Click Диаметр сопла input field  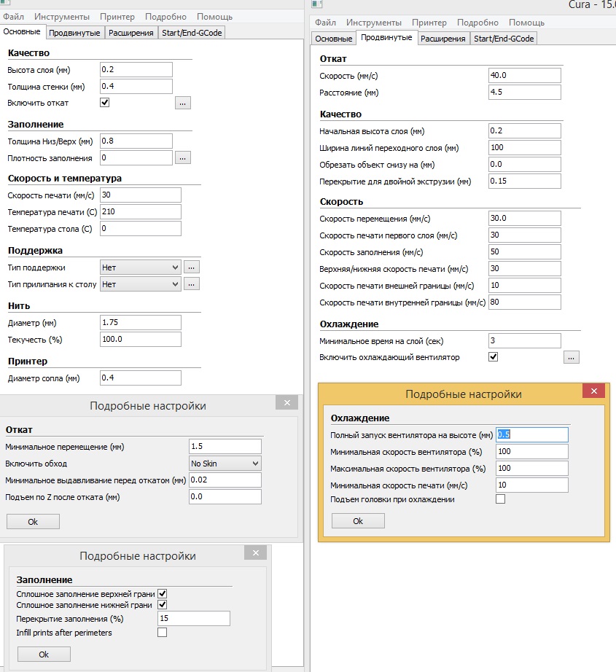click(x=141, y=378)
